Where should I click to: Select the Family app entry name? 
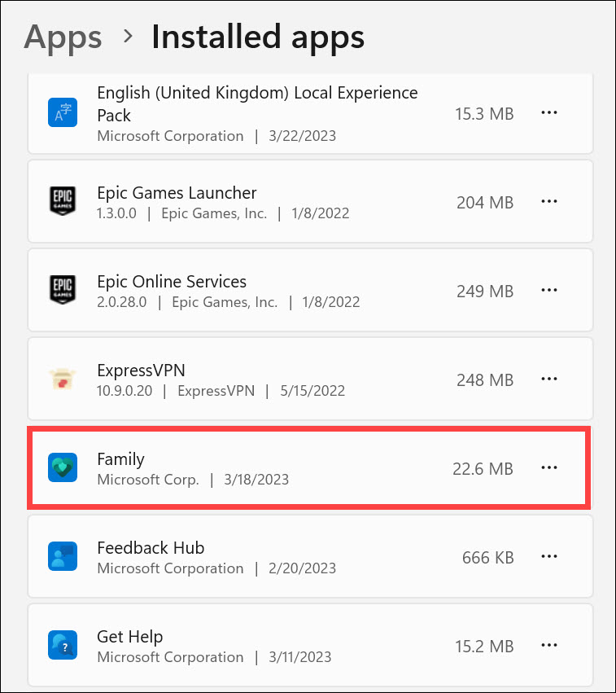[120, 458]
